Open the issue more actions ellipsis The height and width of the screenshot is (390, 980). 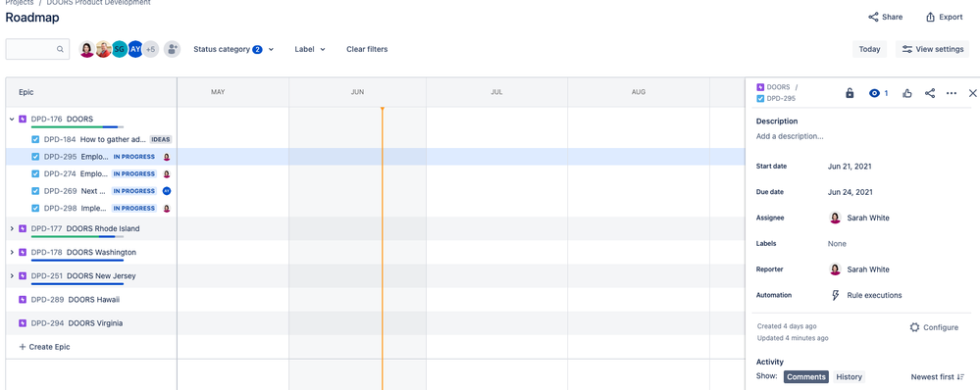point(952,93)
